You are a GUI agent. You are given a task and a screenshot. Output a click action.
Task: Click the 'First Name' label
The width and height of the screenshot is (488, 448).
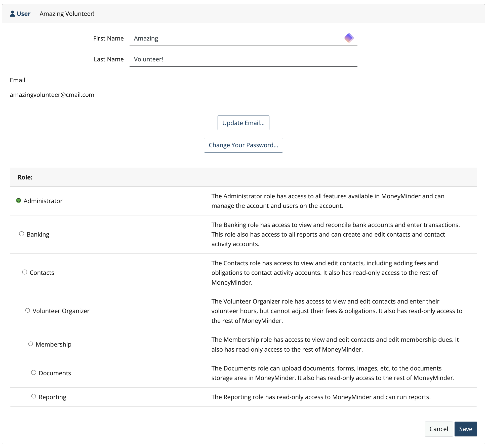click(108, 38)
